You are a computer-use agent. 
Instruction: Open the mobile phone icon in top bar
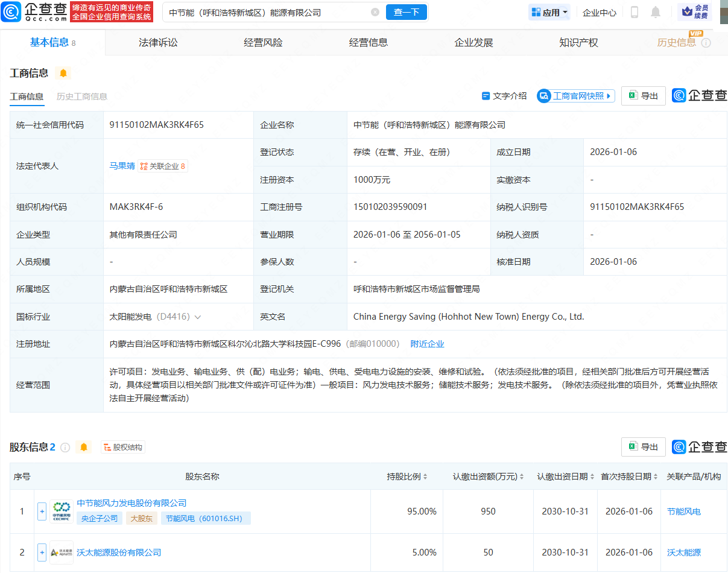pos(634,11)
